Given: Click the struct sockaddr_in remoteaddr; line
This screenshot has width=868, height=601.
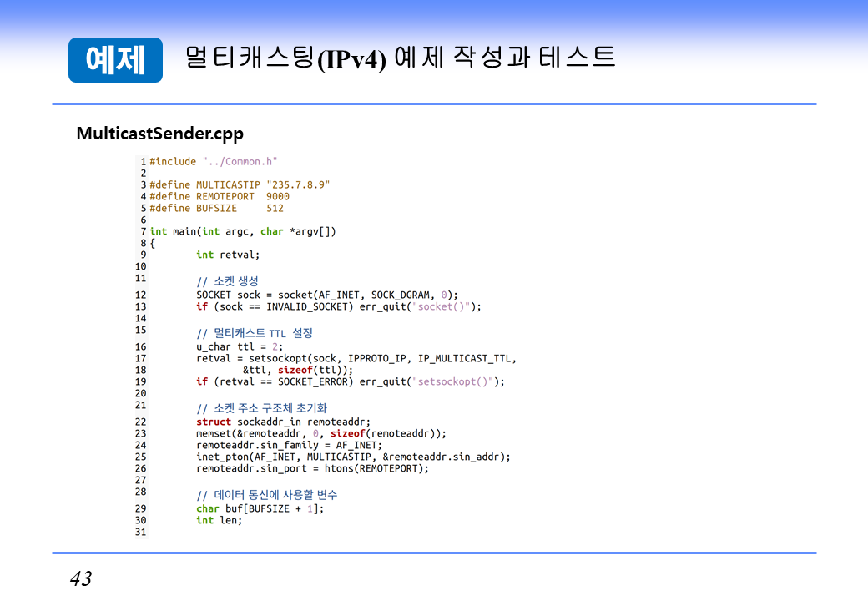Looking at the screenshot, I should (284, 422).
